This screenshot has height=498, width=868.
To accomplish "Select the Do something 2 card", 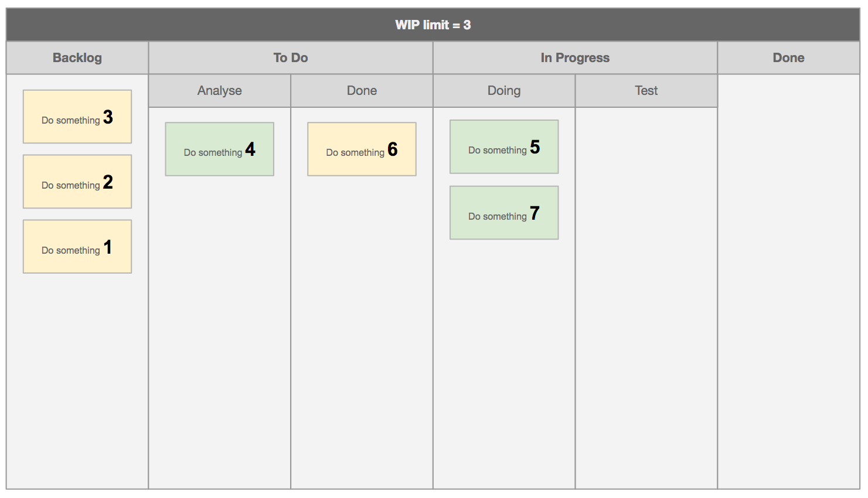I will tap(77, 182).
